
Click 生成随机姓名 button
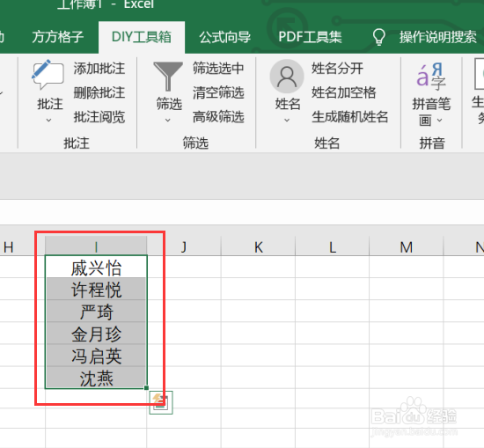coord(349,117)
